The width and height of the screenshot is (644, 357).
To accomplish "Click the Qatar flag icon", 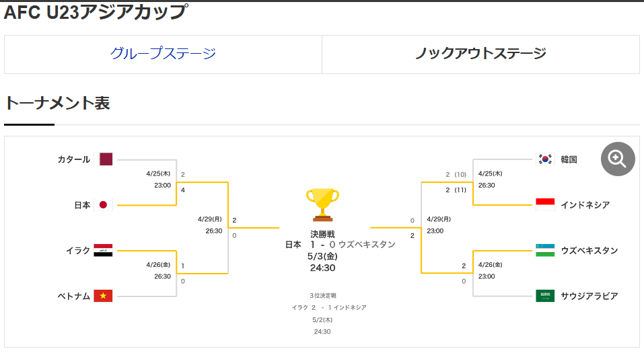I will coord(106,159).
